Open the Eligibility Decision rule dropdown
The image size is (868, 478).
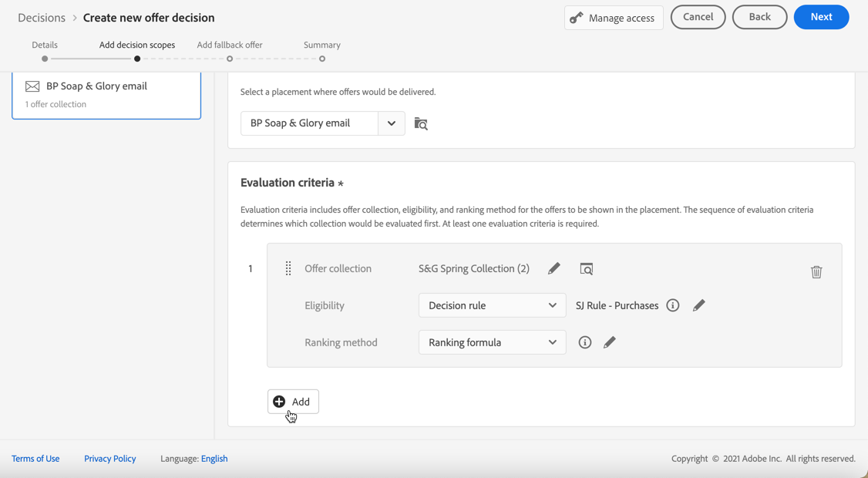coord(492,305)
